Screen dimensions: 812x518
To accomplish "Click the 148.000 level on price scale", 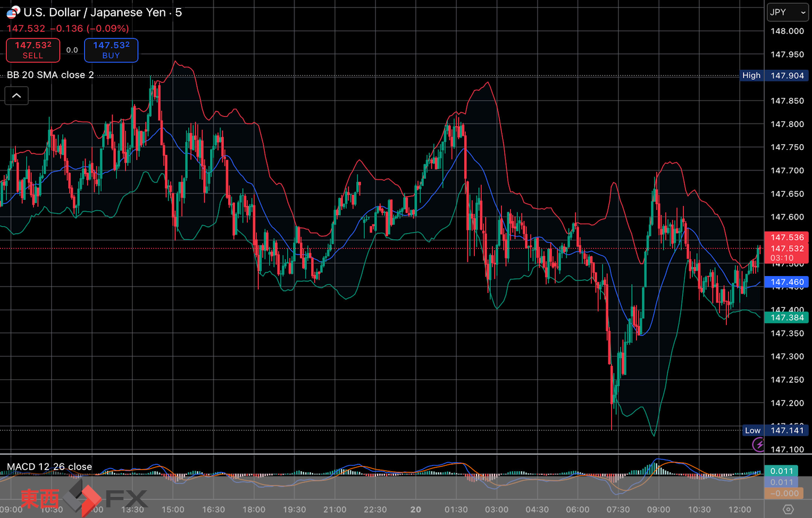I will click(x=787, y=31).
